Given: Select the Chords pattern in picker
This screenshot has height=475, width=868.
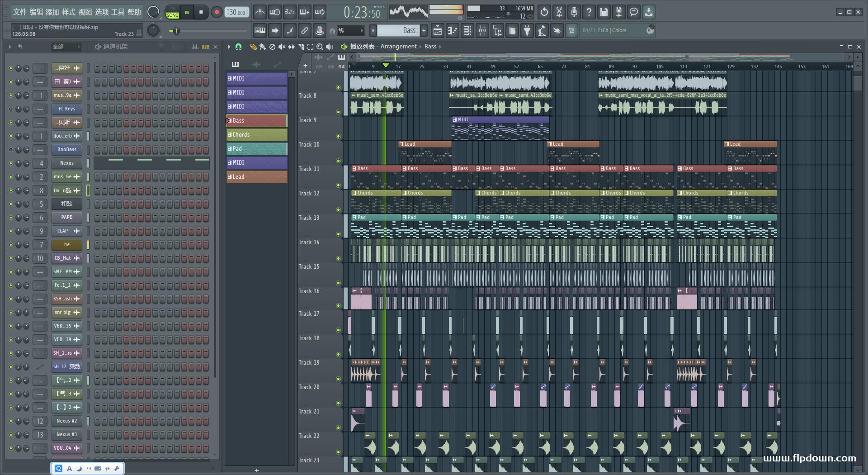Looking at the screenshot, I should (257, 135).
